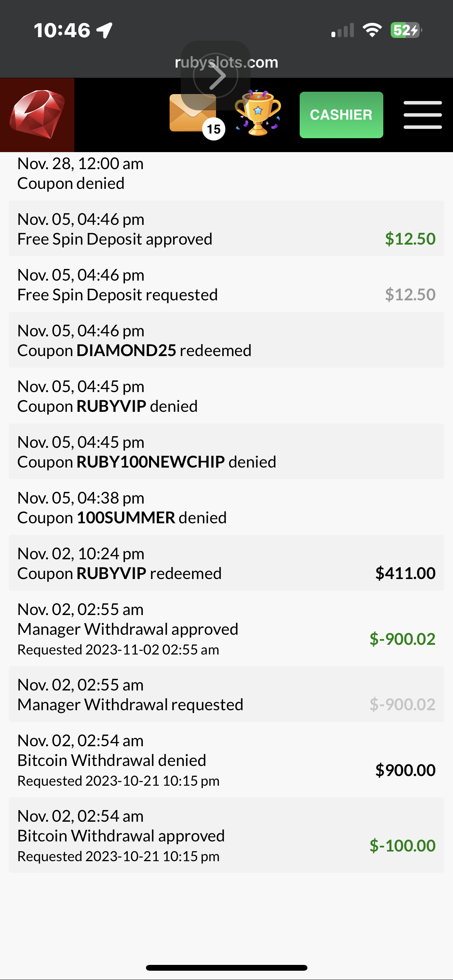Select Coupon RUBYVIP redeemed $411.00 entry
Viewport: 453px width, 980px height.
pyautogui.click(x=226, y=563)
